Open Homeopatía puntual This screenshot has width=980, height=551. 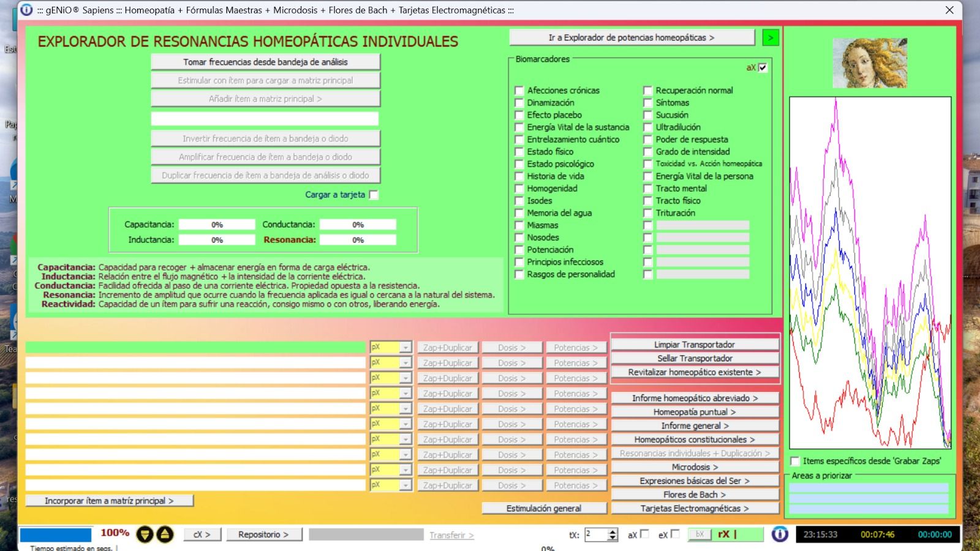(695, 412)
